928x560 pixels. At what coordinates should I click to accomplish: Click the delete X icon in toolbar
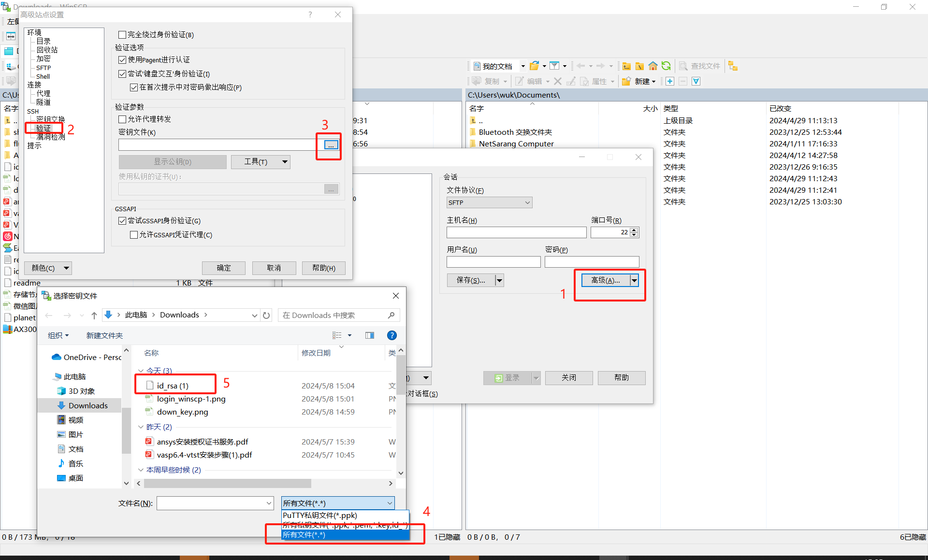(x=558, y=81)
